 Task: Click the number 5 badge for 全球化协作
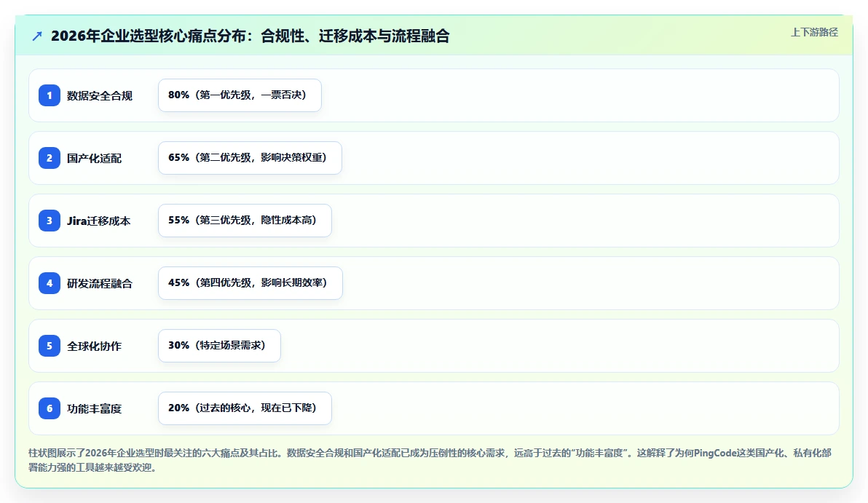50,345
